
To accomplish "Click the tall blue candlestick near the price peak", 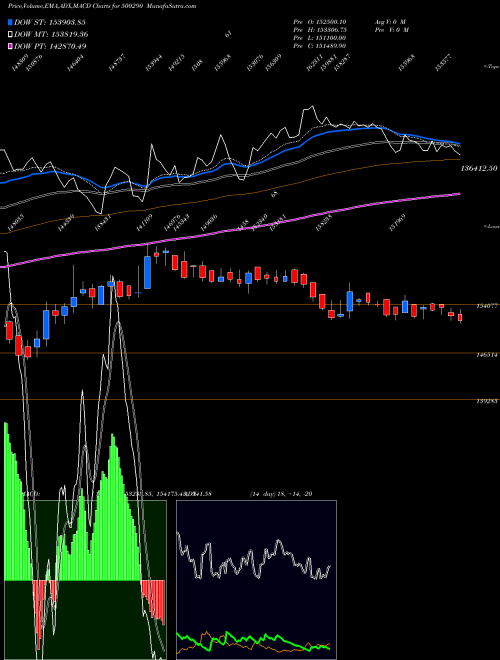I will tap(147, 272).
